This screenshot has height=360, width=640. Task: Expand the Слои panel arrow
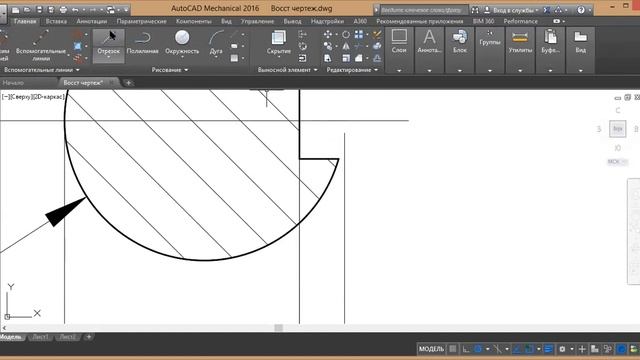[399, 71]
